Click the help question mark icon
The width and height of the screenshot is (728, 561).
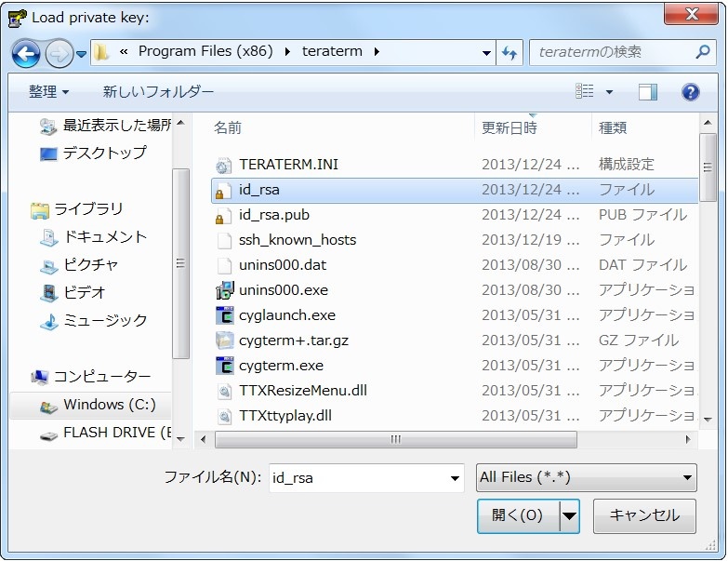pos(690,91)
